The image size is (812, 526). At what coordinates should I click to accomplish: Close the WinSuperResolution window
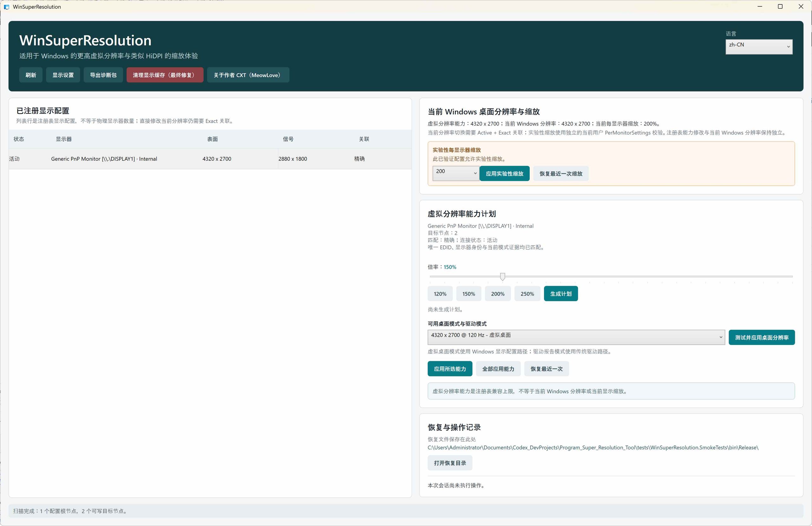coord(801,6)
